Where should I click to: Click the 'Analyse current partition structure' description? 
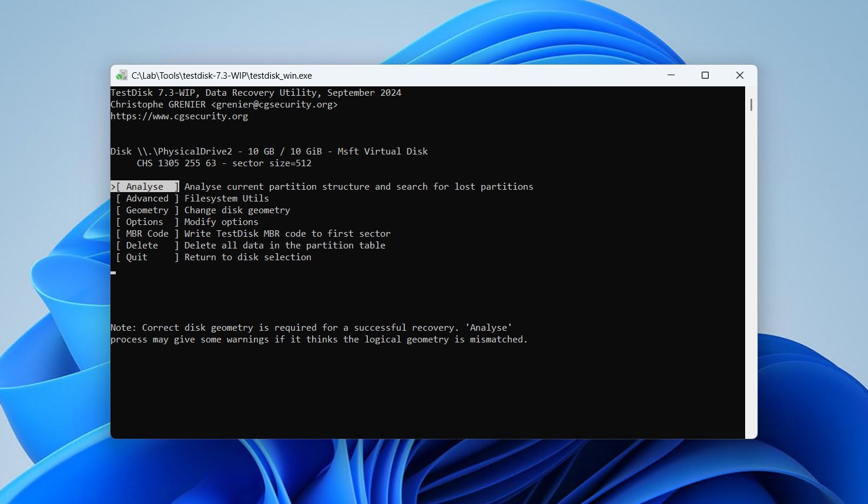(358, 186)
